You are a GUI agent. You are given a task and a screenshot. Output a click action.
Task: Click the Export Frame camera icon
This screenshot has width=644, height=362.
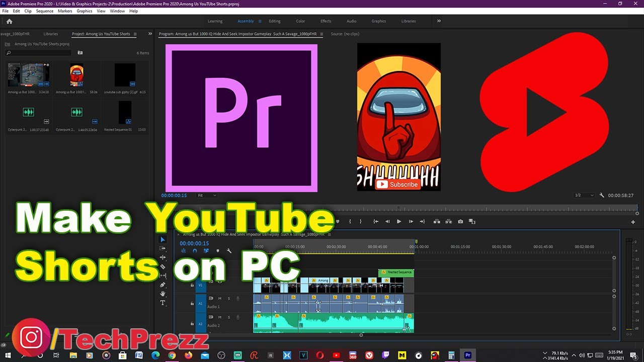coord(460,221)
